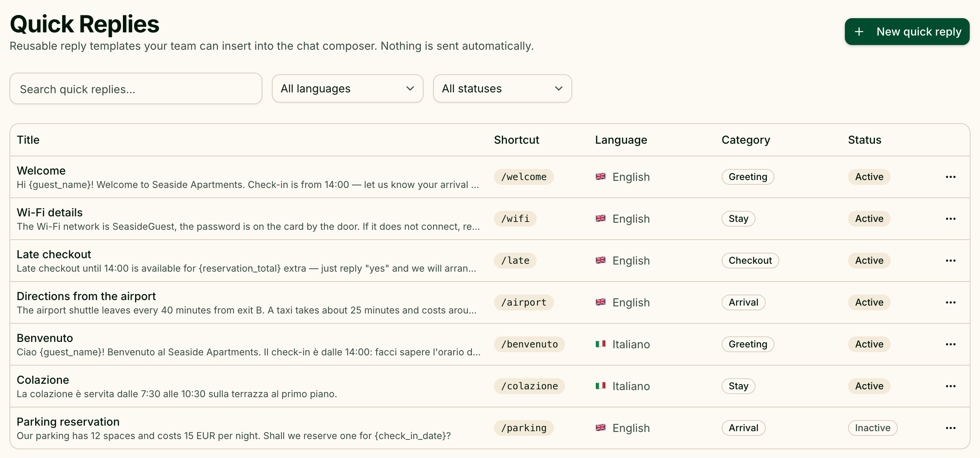Image resolution: width=980 pixels, height=458 pixels.
Task: Click the Status column header
Action: (865, 140)
